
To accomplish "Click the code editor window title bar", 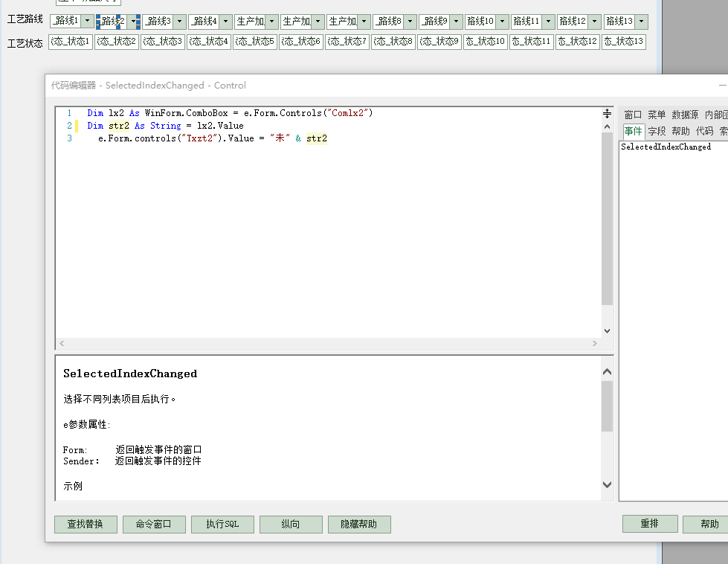I will (386, 86).
